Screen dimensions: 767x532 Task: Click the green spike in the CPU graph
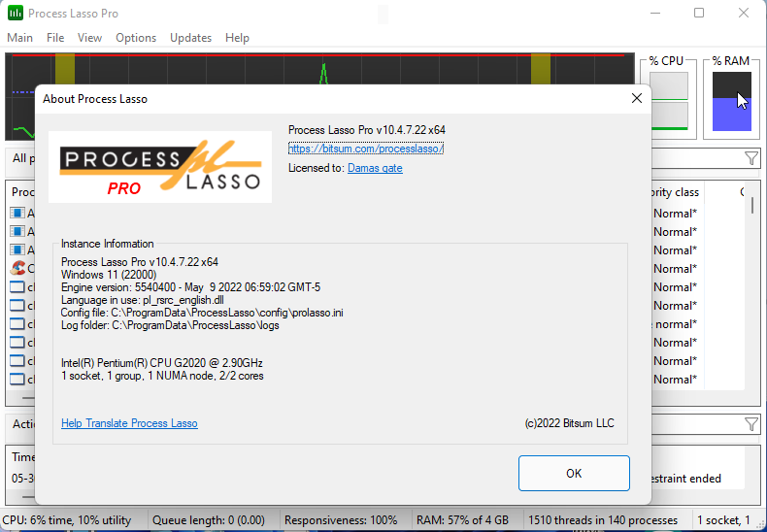click(323, 74)
